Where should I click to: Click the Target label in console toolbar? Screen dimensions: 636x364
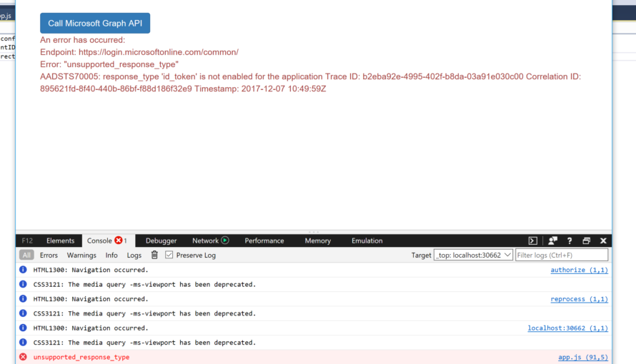tap(421, 255)
